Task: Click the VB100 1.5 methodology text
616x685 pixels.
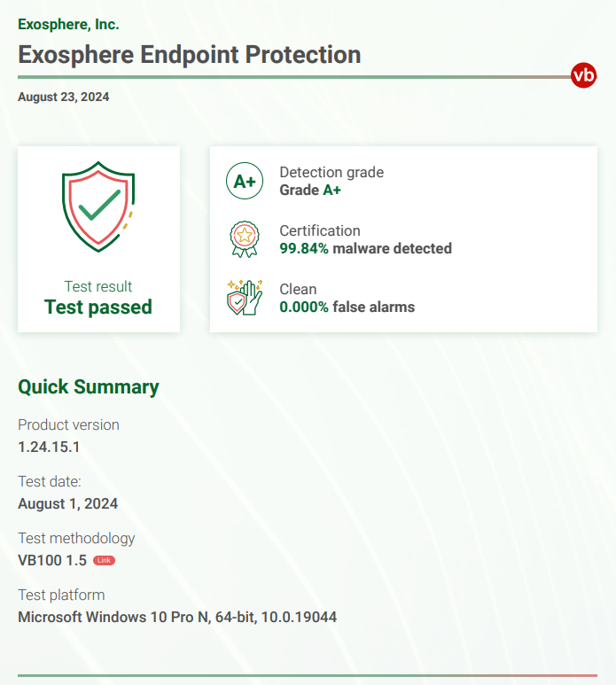Action: 52,560
